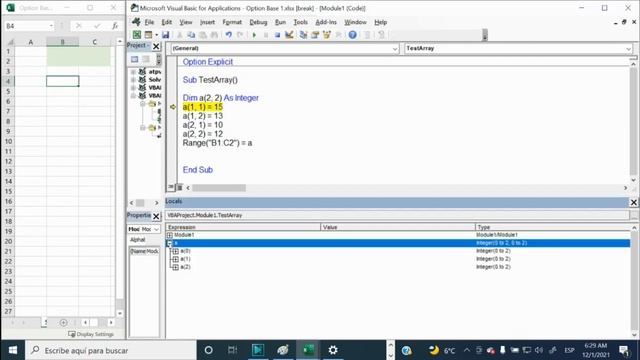
Task: Expand the Solv project tree node
Action: click(133, 80)
